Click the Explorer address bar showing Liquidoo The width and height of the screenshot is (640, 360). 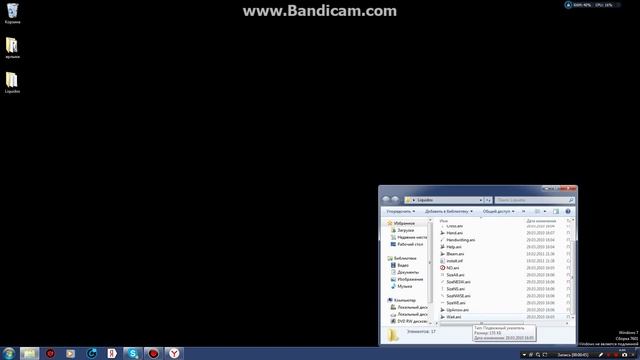click(444, 200)
